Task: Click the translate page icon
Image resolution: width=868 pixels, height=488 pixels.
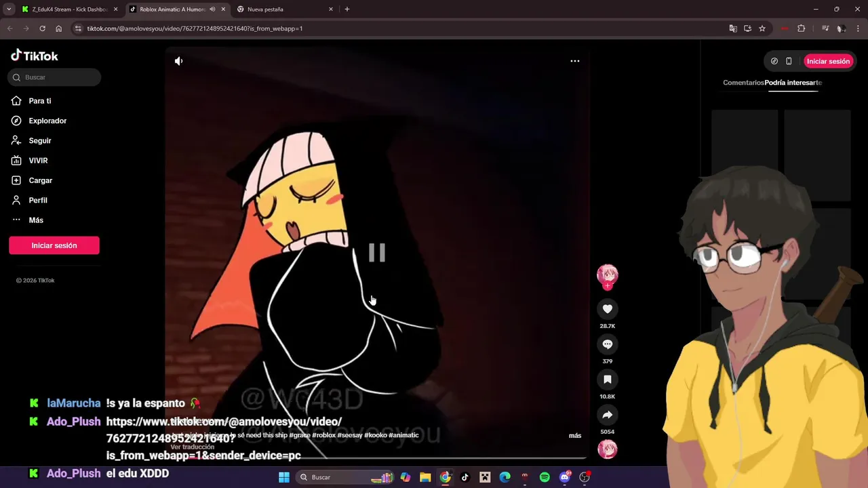Action: [x=733, y=28]
